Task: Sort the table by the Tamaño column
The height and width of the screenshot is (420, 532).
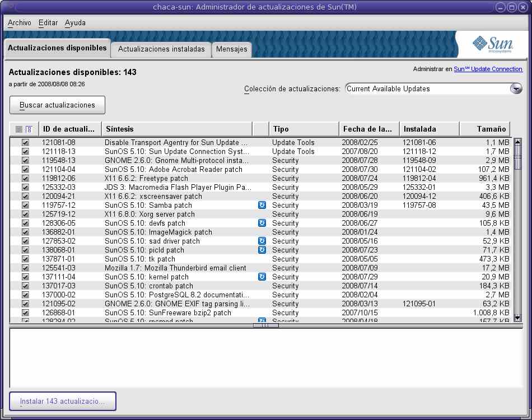Action: (x=484, y=129)
